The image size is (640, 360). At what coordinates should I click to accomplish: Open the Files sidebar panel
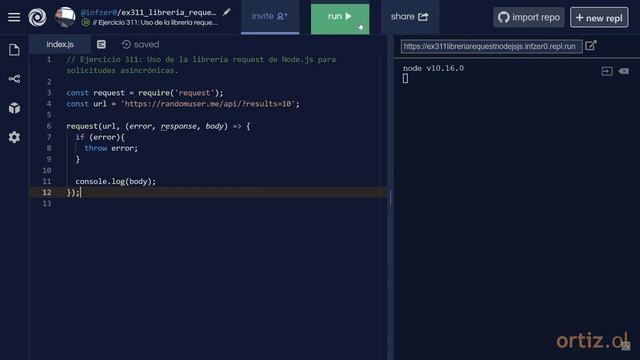14,50
